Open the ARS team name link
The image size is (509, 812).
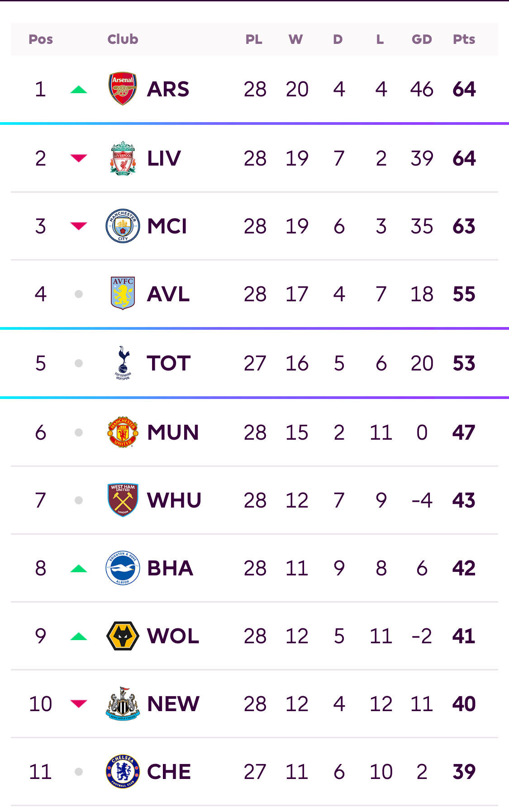point(168,89)
